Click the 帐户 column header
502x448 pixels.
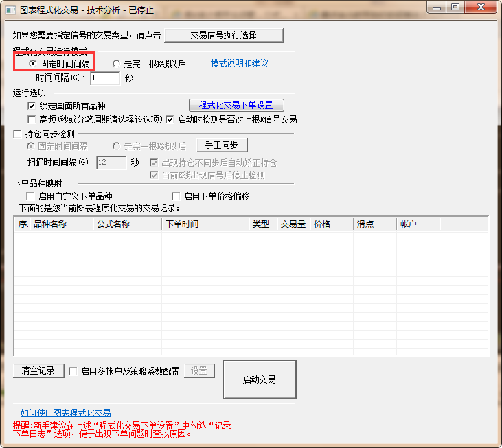[418, 224]
